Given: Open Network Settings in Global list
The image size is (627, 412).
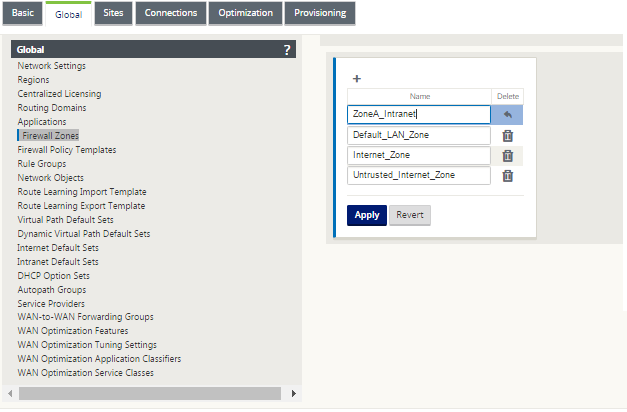Looking at the screenshot, I should tap(52, 66).
